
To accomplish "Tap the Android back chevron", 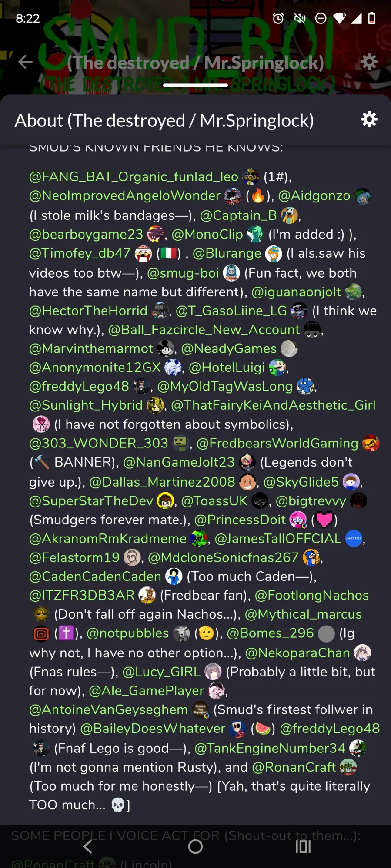I will click(88, 846).
